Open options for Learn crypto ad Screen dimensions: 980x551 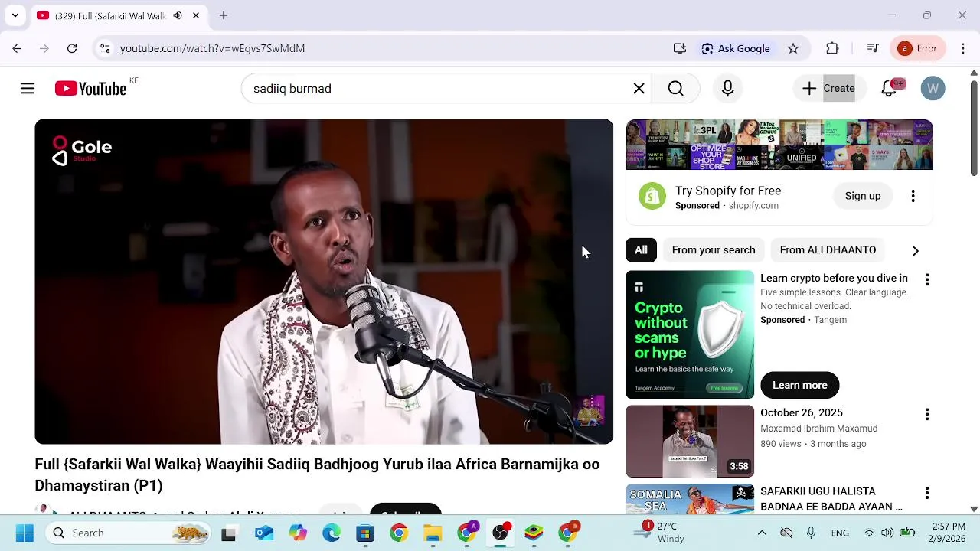click(x=927, y=280)
